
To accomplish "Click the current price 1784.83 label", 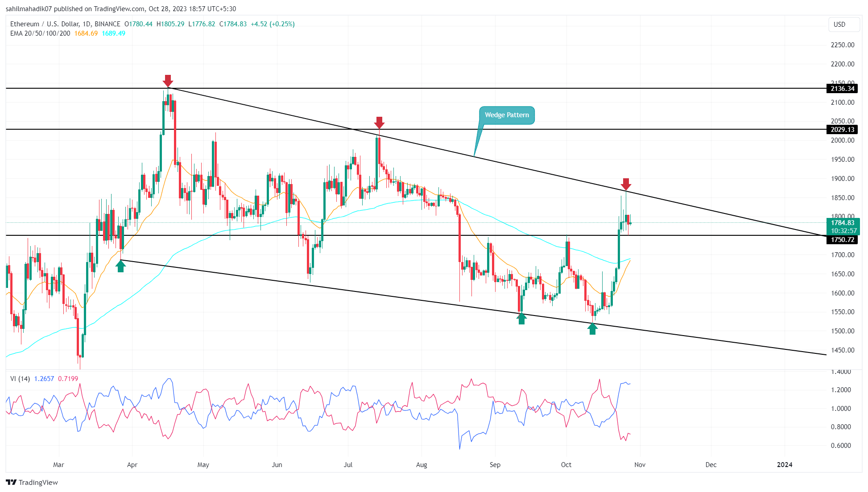I will [843, 223].
